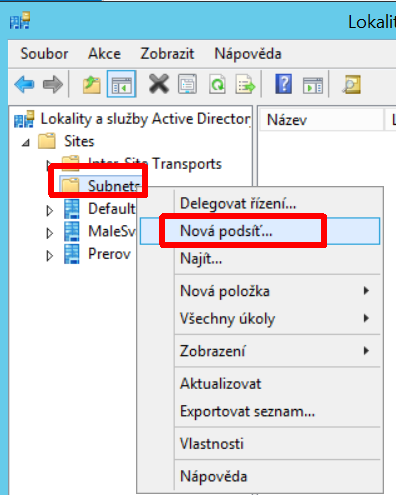Click the Find magnifier toolbar icon
The image size is (396, 495).
351,84
